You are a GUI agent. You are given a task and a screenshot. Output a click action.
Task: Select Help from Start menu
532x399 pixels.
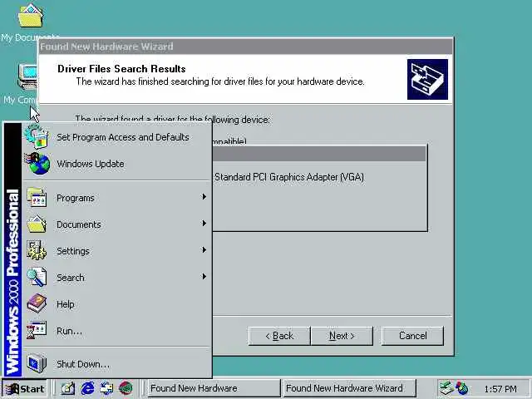117,304
